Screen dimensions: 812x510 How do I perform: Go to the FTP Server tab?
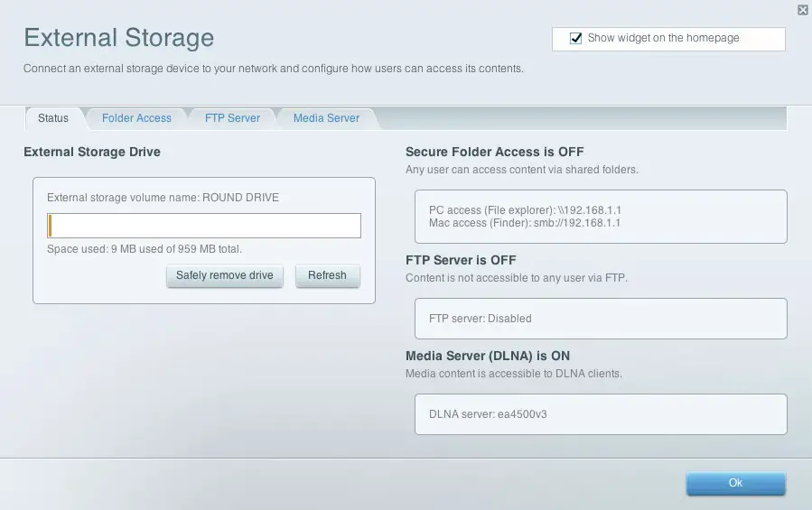coord(232,118)
